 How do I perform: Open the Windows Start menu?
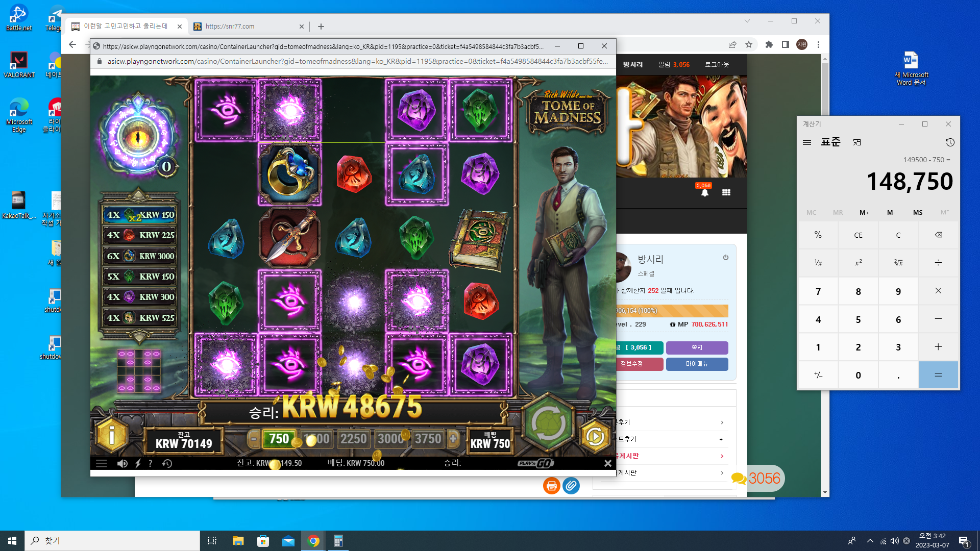click(12, 541)
